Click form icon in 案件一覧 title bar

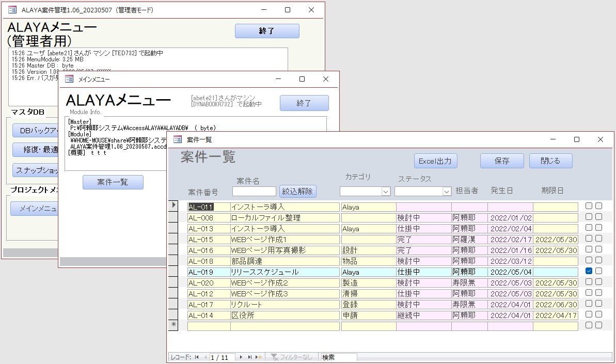click(x=178, y=139)
